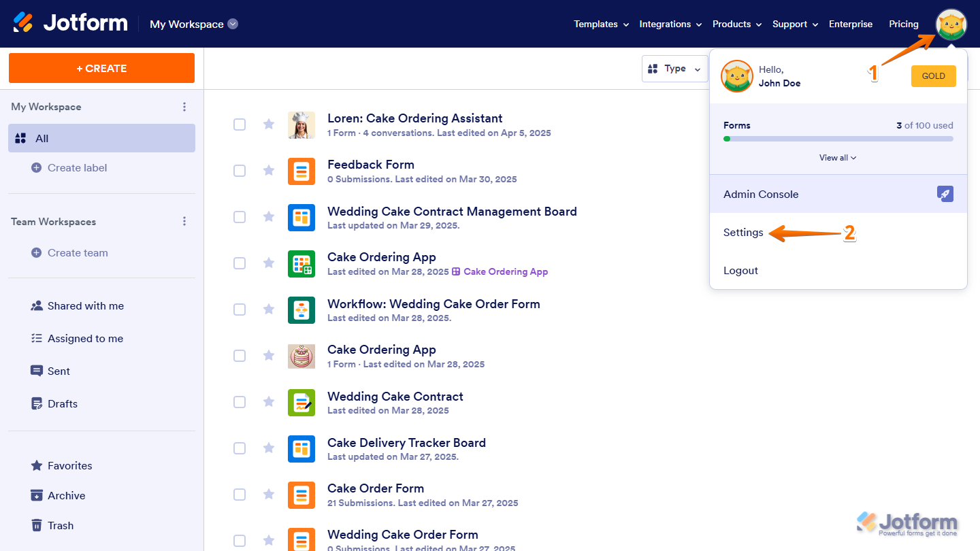Open the Trash folder in sidebar

60,526
